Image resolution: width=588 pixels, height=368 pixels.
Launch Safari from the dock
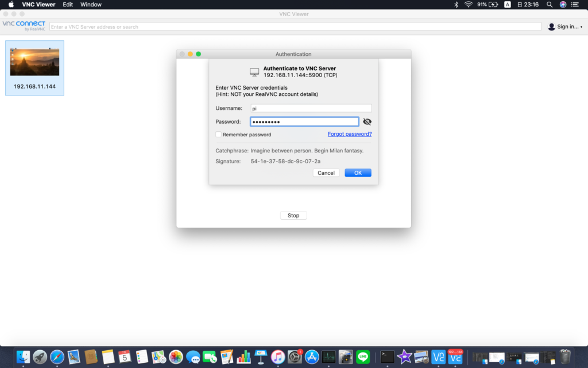pos(57,356)
